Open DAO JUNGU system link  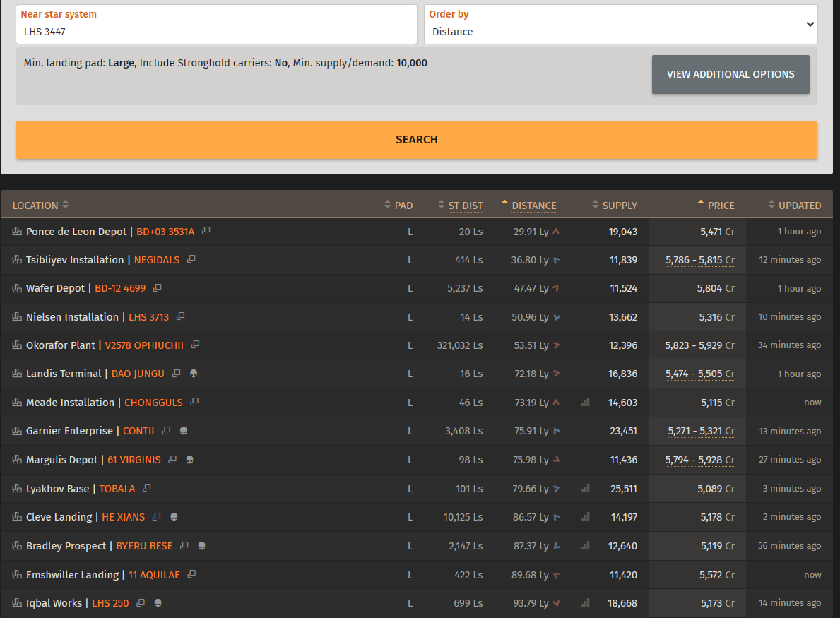click(138, 374)
